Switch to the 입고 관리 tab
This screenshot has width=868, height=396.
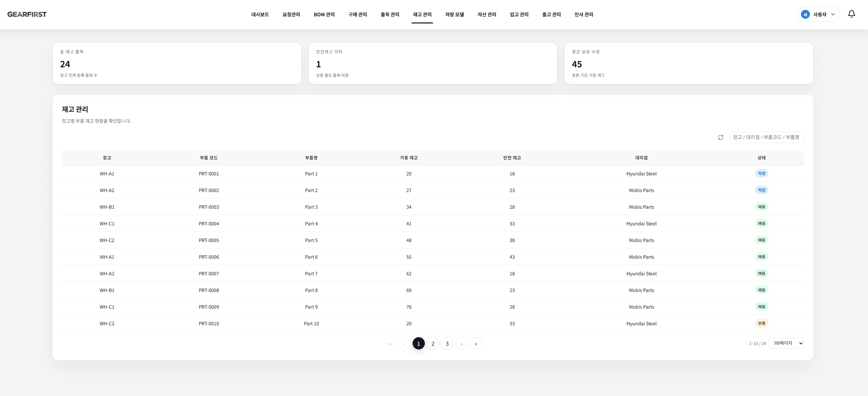coord(519,15)
